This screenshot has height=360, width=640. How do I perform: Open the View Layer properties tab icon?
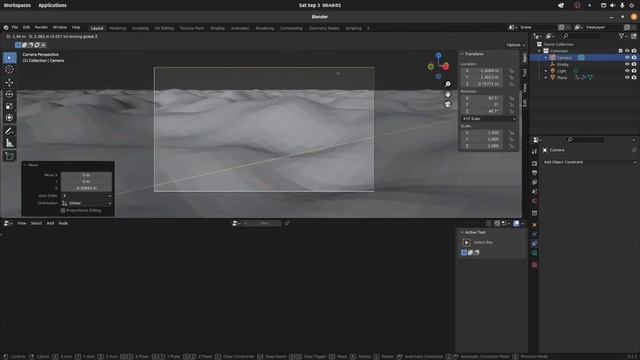(534, 182)
